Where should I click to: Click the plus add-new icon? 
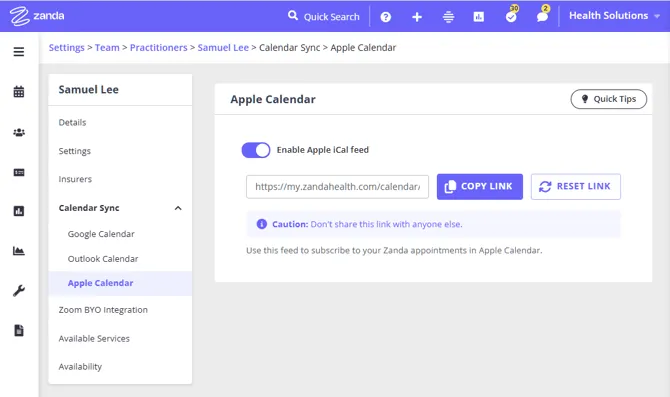(x=417, y=17)
